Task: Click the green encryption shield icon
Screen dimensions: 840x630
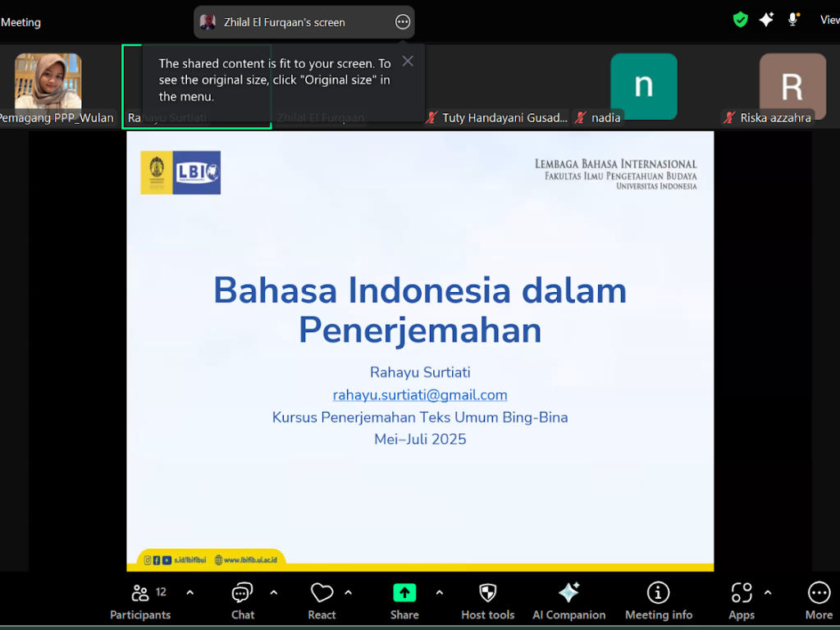Action: coord(741,20)
